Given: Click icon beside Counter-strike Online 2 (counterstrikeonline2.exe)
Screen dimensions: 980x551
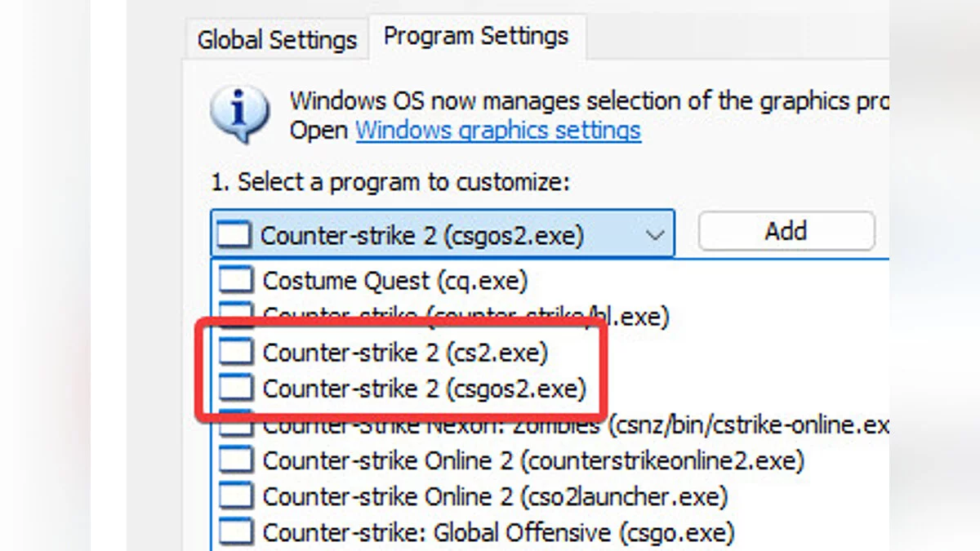Looking at the screenshot, I should [236, 461].
